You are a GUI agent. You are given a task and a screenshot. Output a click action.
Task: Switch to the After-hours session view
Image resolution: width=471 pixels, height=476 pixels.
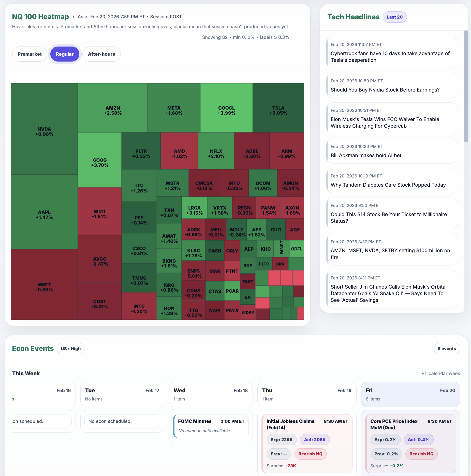pyautogui.click(x=101, y=54)
